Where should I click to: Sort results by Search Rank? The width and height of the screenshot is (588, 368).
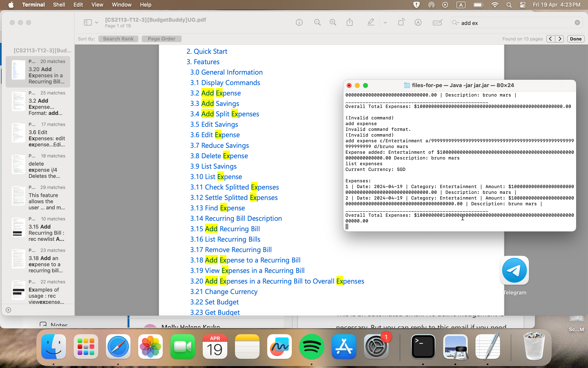118,39
